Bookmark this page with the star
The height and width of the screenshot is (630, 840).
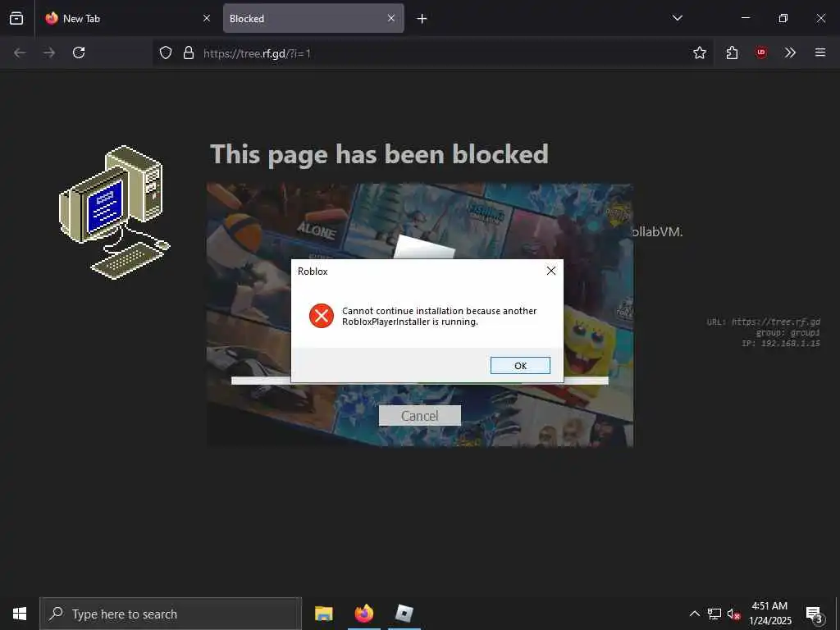(x=700, y=52)
